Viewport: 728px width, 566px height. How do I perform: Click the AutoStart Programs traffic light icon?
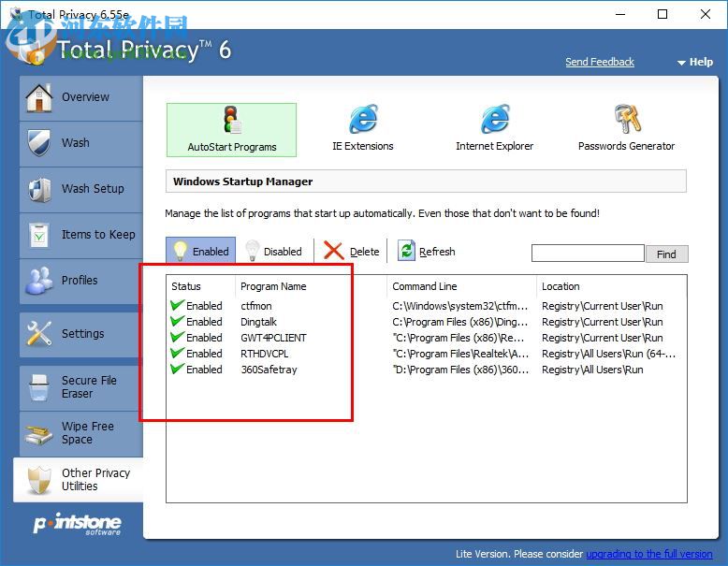232,120
